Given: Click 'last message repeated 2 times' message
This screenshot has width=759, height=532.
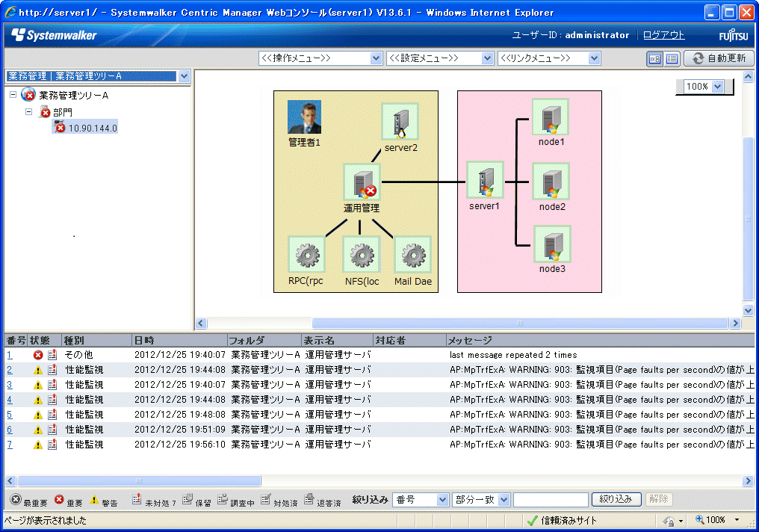Looking at the screenshot, I should click(x=513, y=355).
